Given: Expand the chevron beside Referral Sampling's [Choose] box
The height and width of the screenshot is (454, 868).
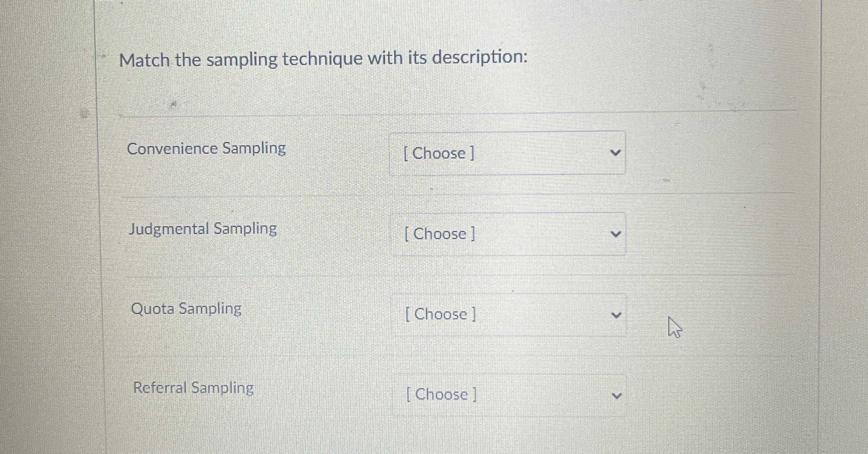Looking at the screenshot, I should [x=616, y=395].
